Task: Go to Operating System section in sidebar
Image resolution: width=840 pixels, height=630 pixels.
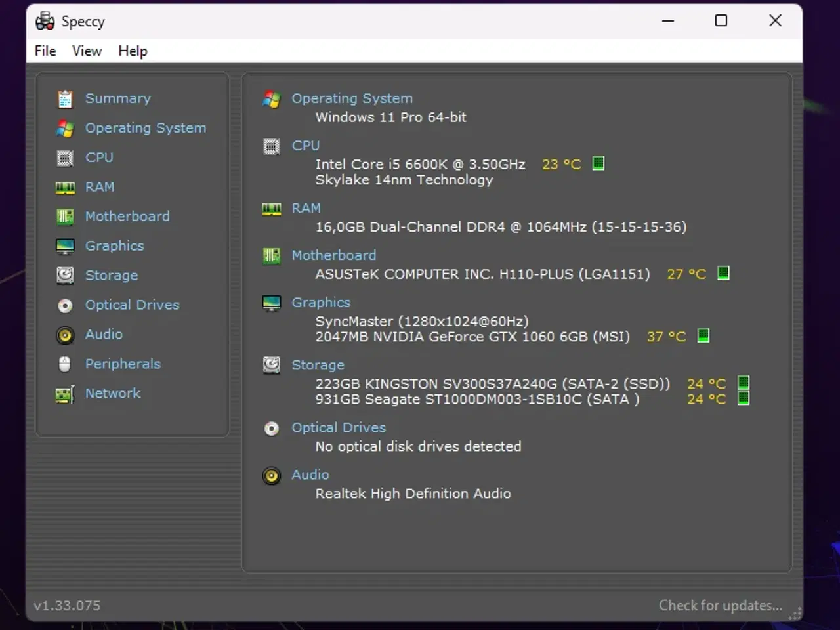Action: point(146,128)
